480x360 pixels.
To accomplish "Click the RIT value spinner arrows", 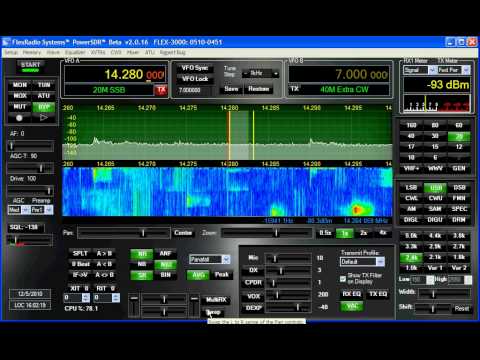I will pyautogui.click(x=116, y=298).
